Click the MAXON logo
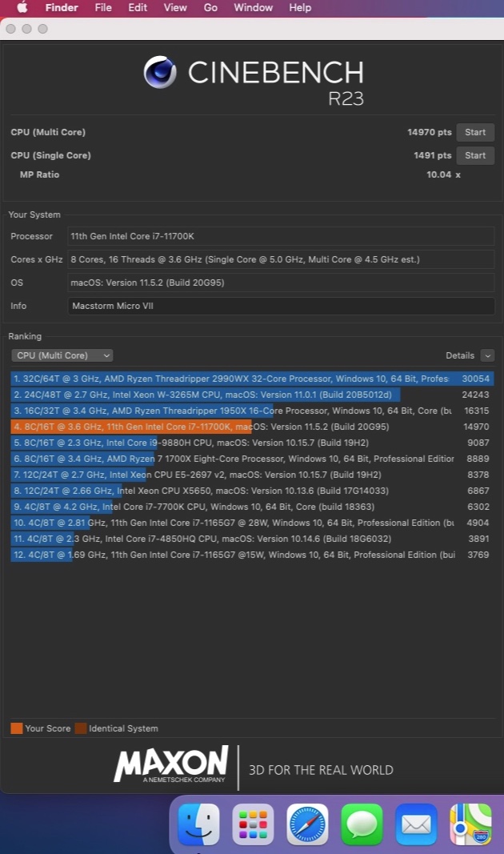The image size is (504, 854). (171, 764)
